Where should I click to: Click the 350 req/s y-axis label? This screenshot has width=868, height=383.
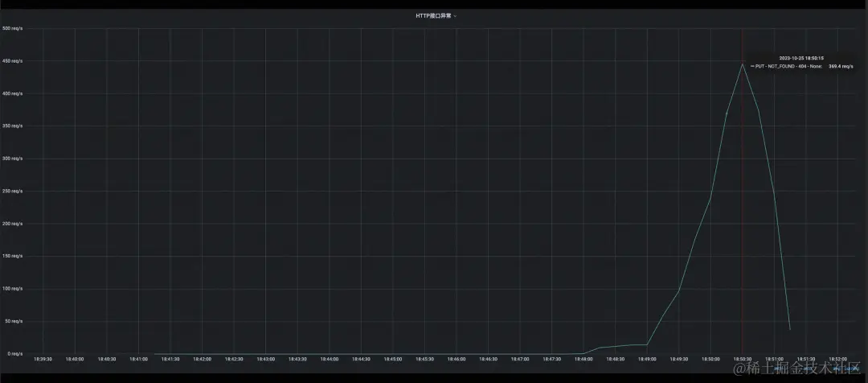(11, 126)
